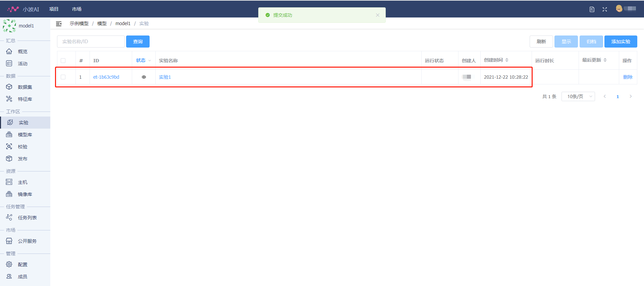Image resolution: width=644 pixels, height=286 pixels.
Task: Click the 概览 home icon
Action: (9, 52)
